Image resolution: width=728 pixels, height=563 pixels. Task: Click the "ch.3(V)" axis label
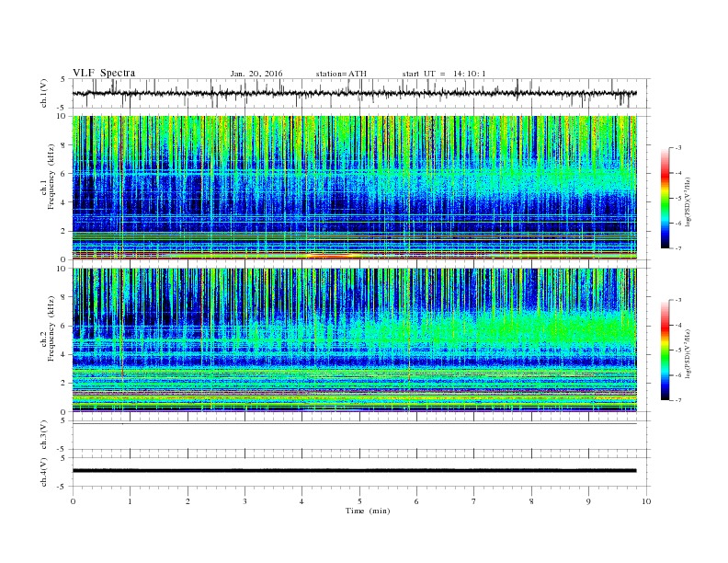[44, 435]
